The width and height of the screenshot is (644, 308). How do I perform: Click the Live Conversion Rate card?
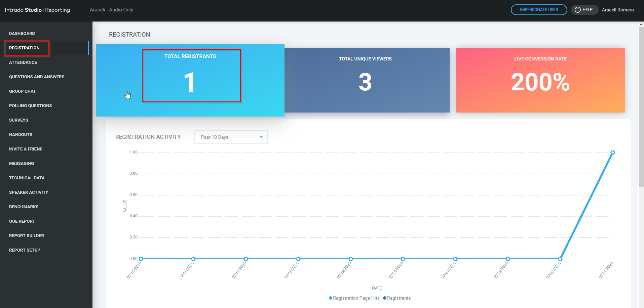[x=540, y=80]
